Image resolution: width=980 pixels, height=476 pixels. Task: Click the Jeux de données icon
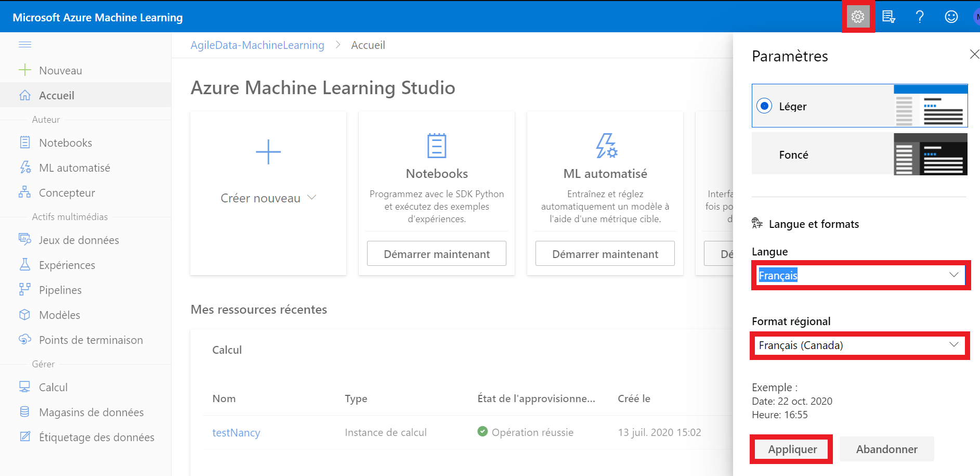coord(25,239)
